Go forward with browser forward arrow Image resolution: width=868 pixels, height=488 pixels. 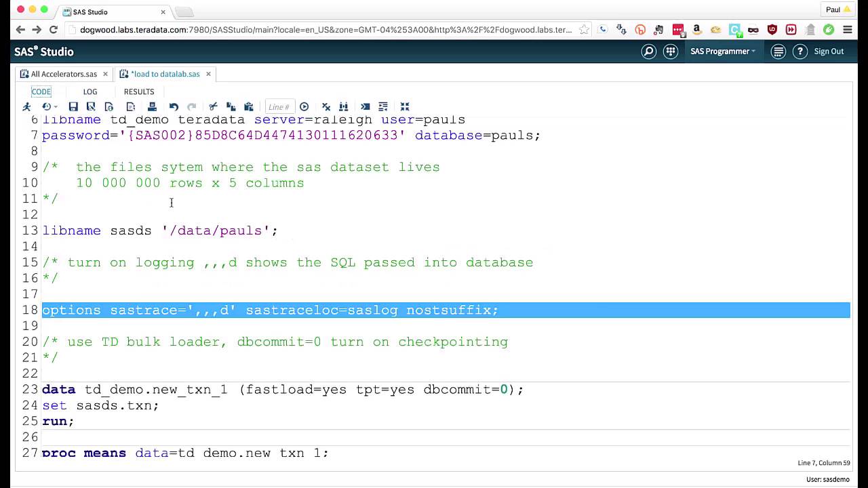(x=37, y=30)
